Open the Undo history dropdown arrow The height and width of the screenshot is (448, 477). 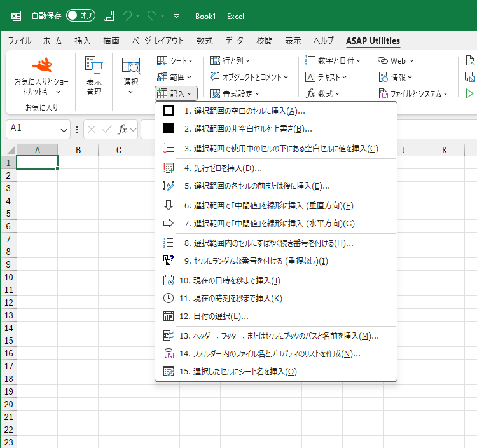pos(137,16)
